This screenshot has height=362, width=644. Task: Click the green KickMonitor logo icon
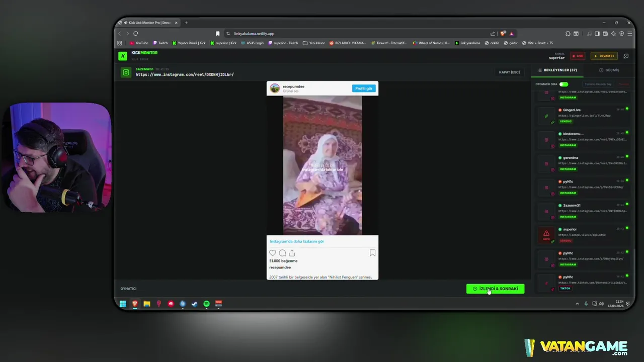(x=122, y=56)
